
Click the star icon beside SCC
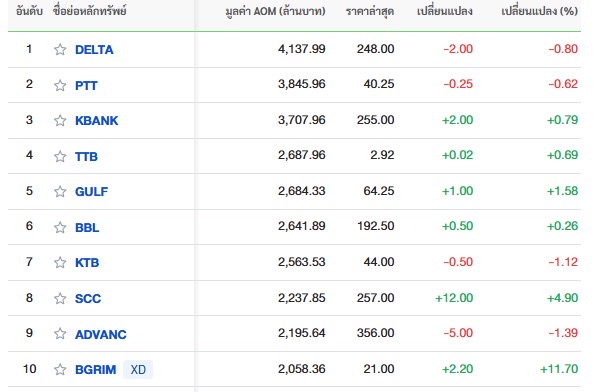[60, 298]
